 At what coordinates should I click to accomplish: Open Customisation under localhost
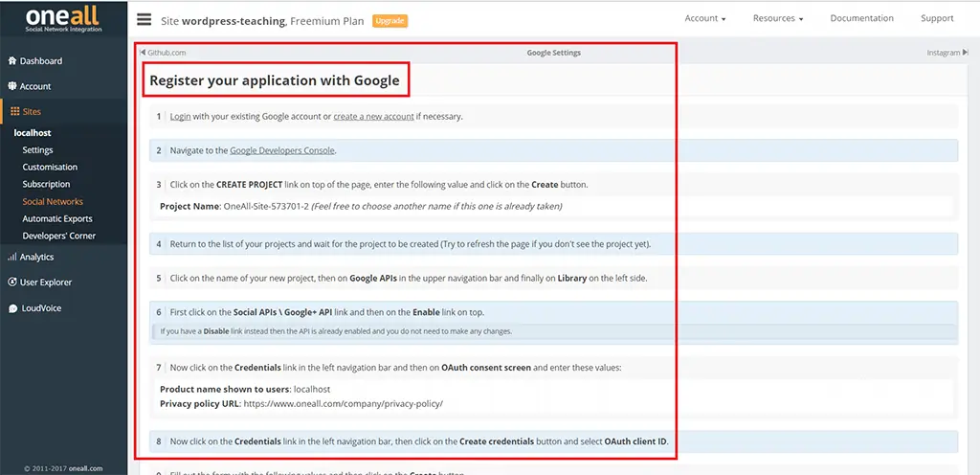50,167
